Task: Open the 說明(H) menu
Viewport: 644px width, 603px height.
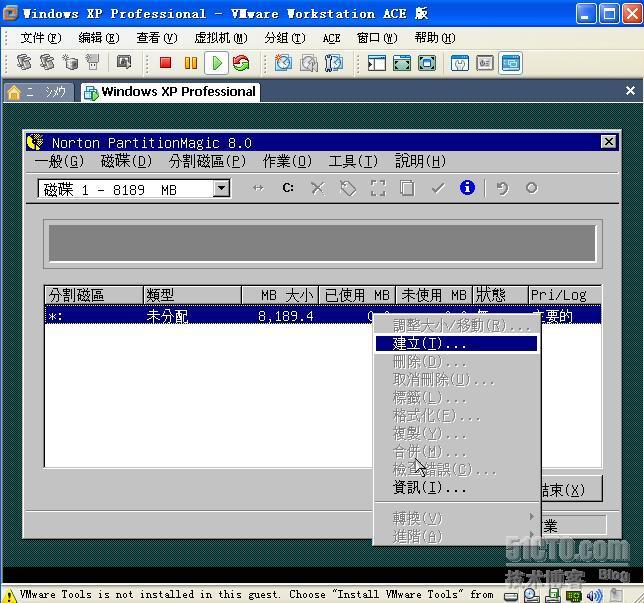Action: pyautogui.click(x=420, y=161)
